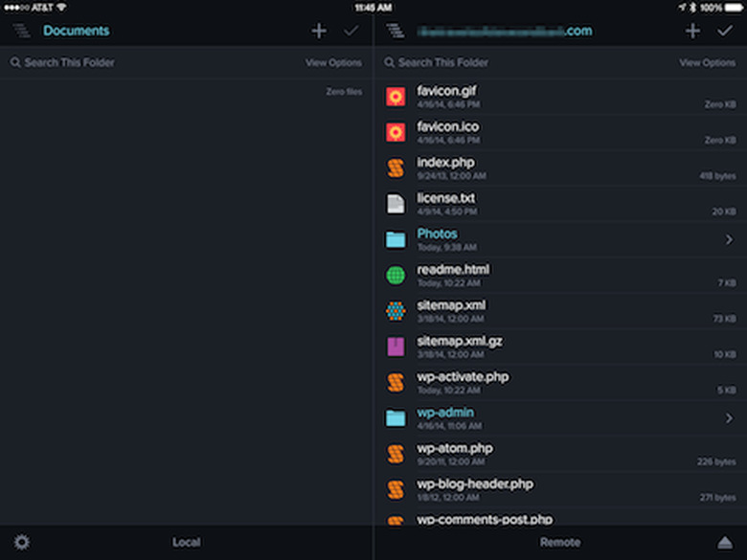
Task: Select the favicon.ico image icon
Action: [396, 132]
